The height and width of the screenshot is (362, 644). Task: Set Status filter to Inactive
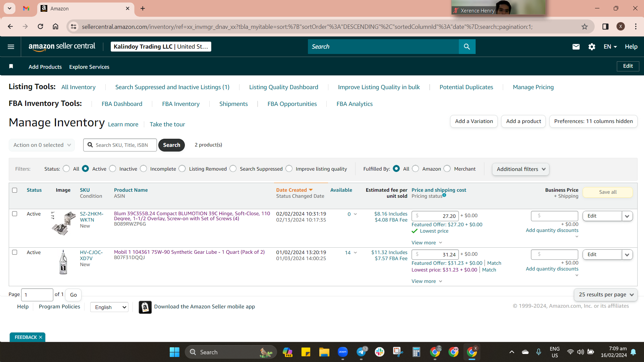(113, 169)
